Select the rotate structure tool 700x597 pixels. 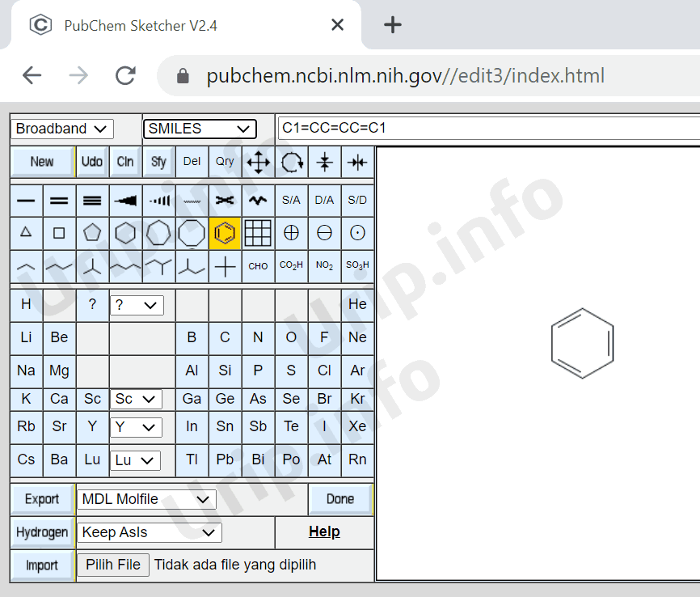point(291,161)
